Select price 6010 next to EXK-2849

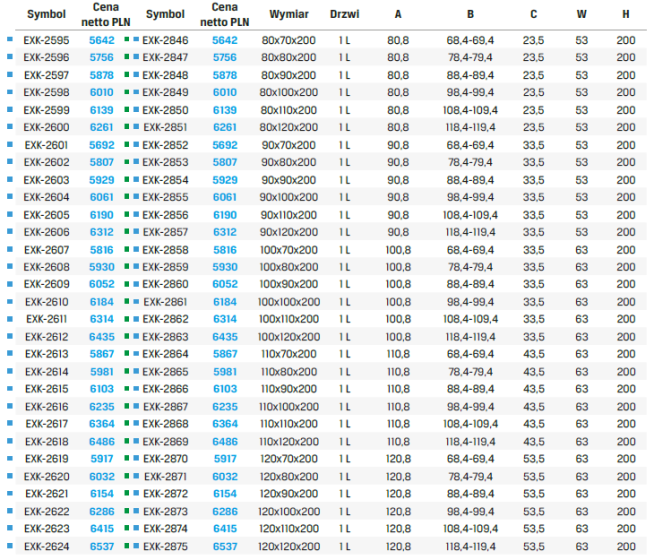(x=225, y=93)
